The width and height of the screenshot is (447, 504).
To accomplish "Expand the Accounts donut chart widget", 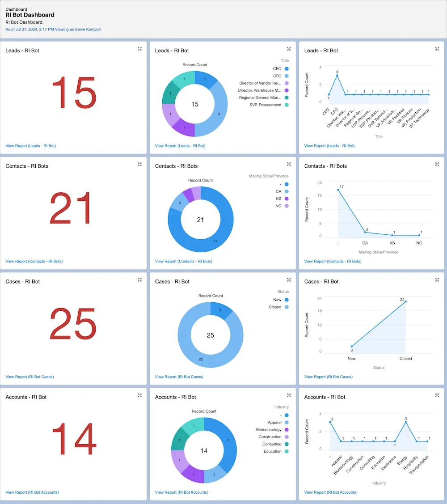I will click(x=289, y=395).
